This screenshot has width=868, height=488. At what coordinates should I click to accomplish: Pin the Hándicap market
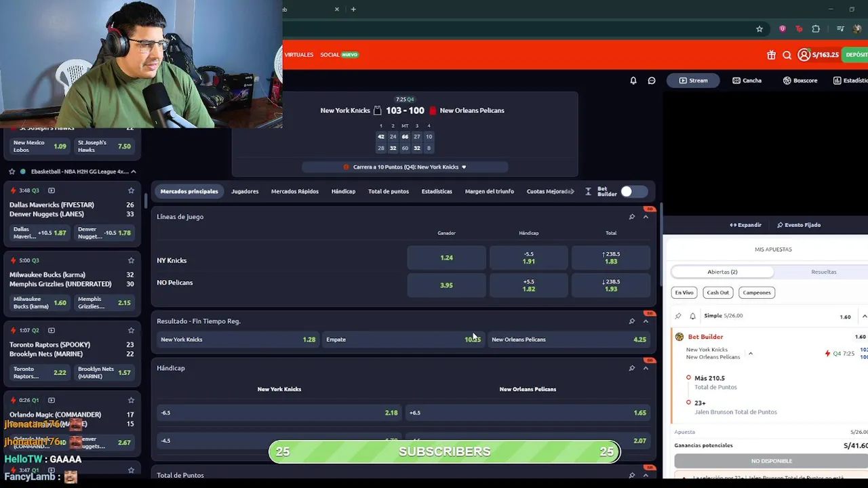(x=631, y=368)
